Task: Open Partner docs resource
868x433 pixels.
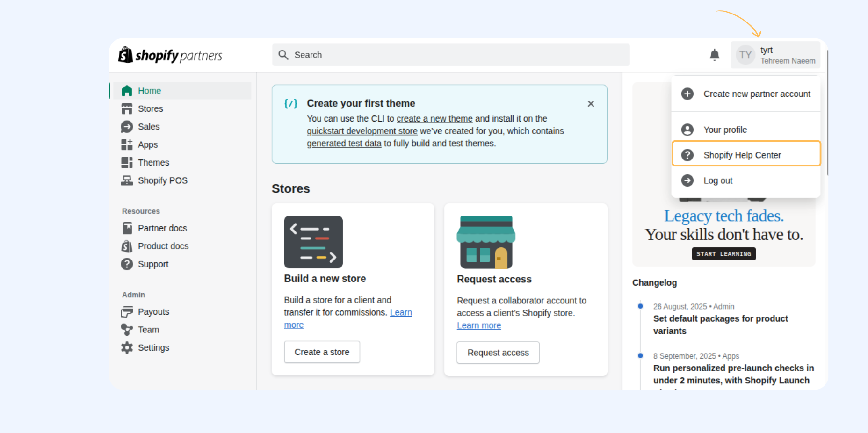Action: pyautogui.click(x=182, y=228)
